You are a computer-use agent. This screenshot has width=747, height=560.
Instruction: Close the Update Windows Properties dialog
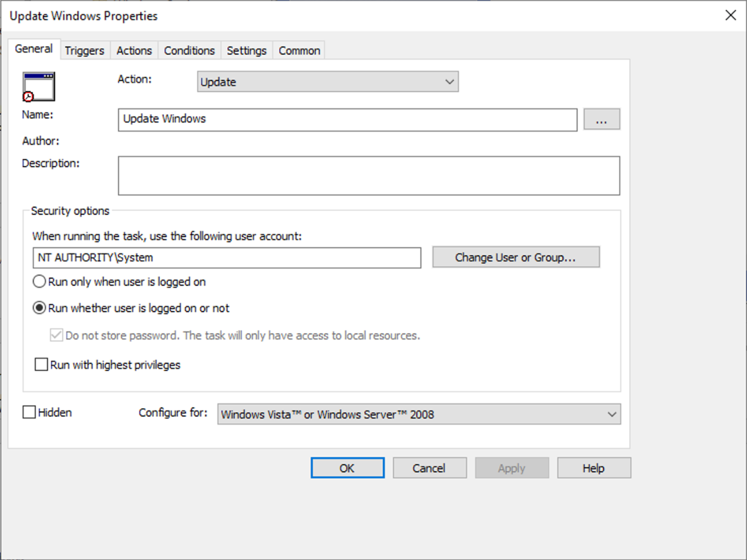730,15
